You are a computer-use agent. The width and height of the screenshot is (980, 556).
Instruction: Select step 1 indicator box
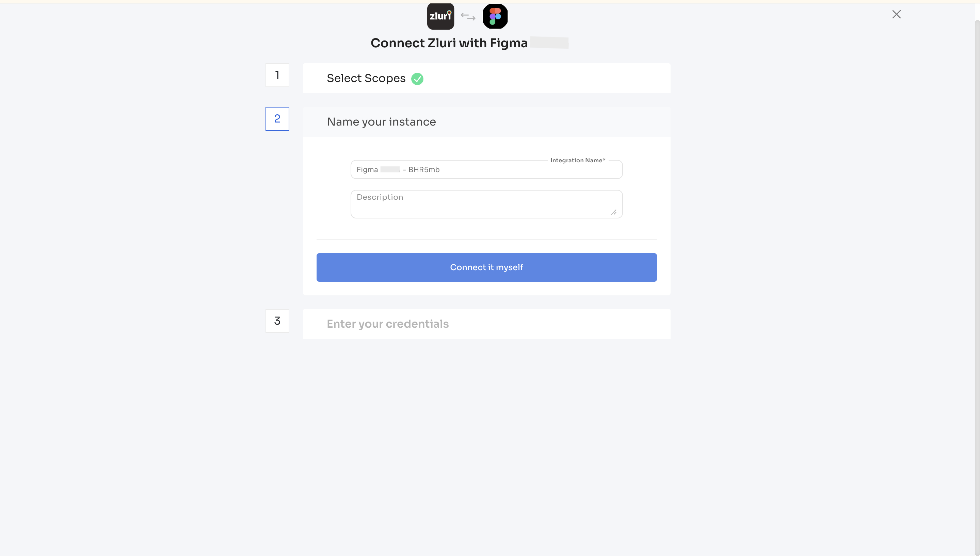coord(277,75)
